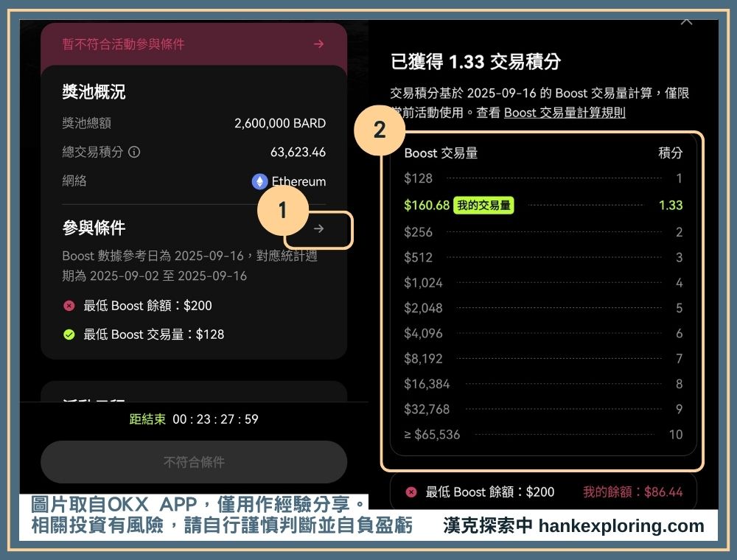This screenshot has width=737, height=560.
Task: Click the $128 tier row
Action: pyautogui.click(x=543, y=178)
